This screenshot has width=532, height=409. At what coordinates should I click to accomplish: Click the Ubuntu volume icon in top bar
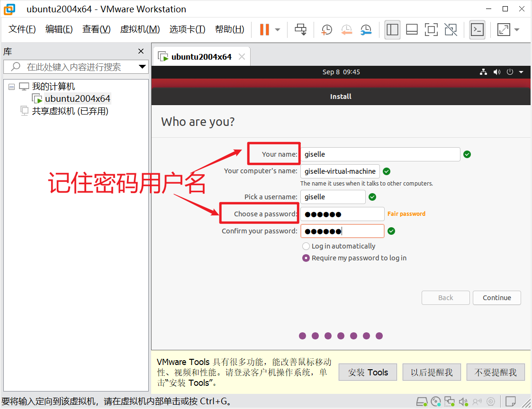497,72
